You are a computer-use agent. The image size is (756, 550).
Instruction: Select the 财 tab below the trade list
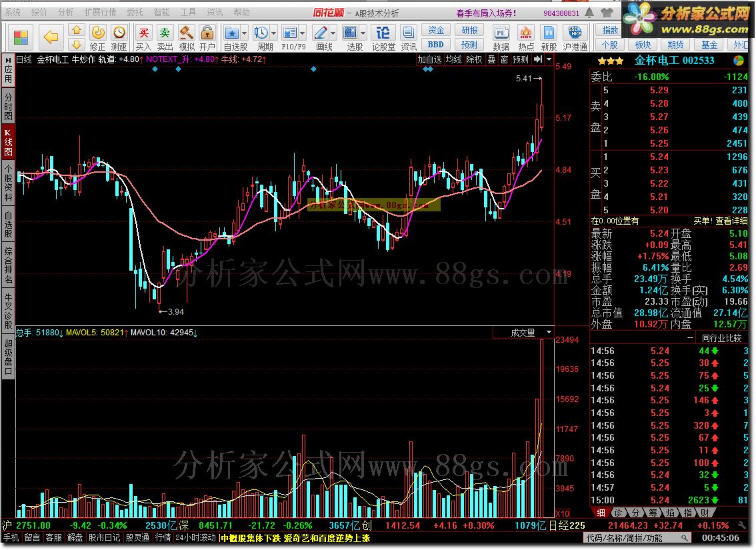(x=705, y=513)
